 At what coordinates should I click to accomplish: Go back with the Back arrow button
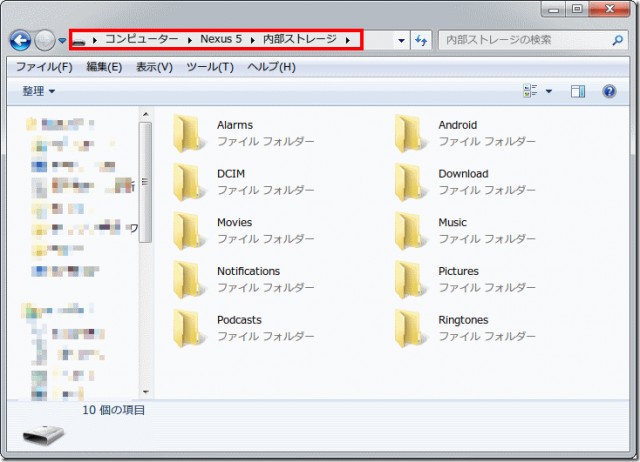pos(20,40)
